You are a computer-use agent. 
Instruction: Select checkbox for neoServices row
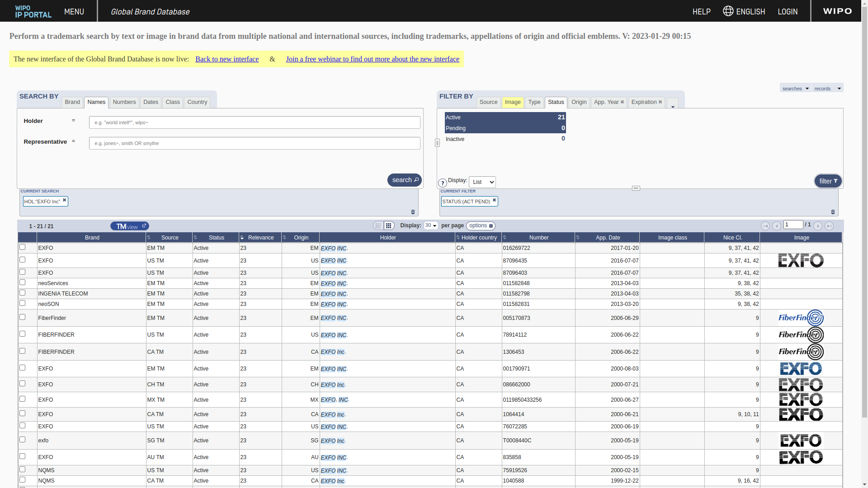23,282
